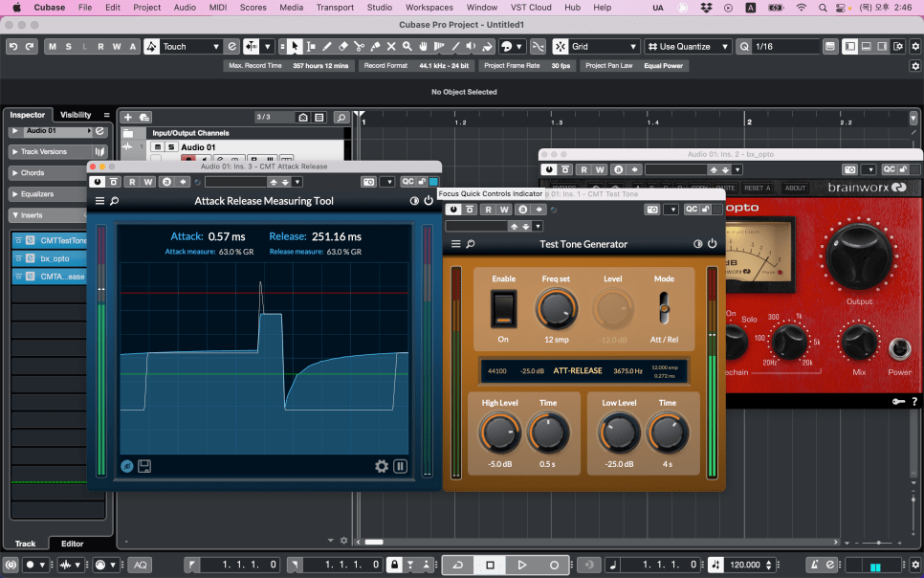
Task: Open settings gear in Attack Release Measuring Tool
Action: 382,467
